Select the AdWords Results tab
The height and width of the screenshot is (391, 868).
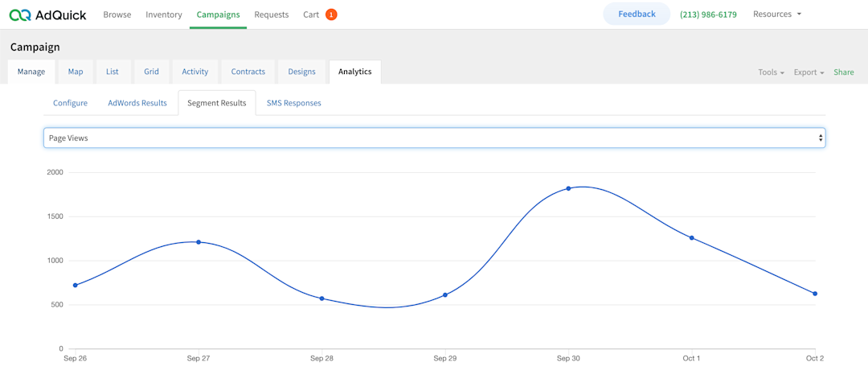coord(137,103)
